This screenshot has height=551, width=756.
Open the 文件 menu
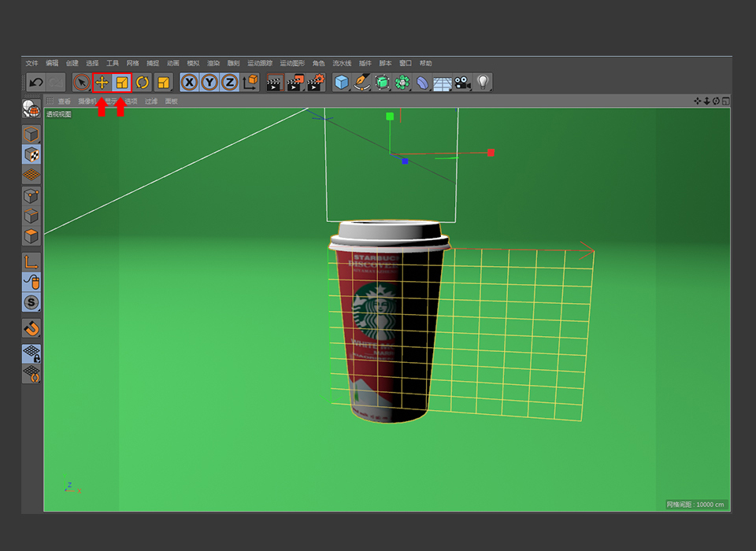tap(31, 63)
